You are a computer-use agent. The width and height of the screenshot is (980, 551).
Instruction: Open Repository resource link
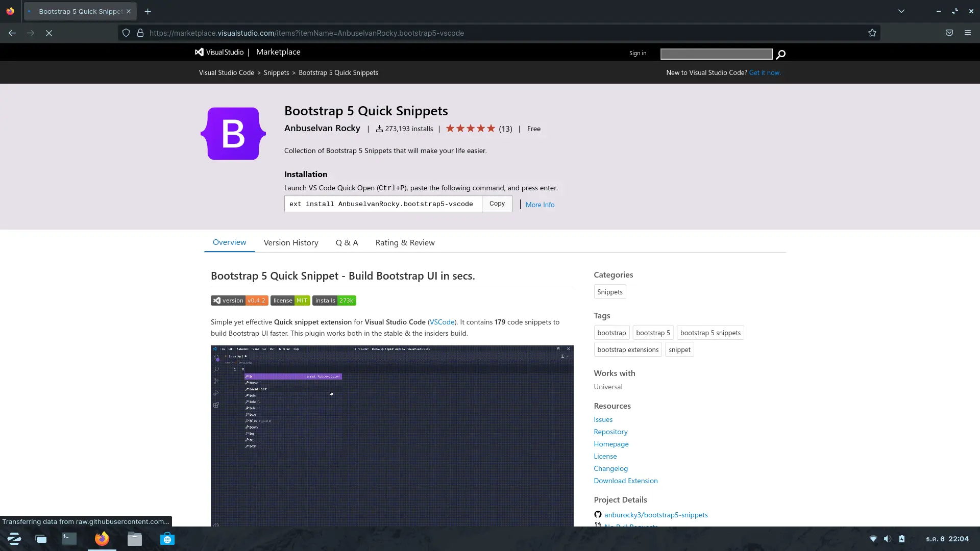point(610,432)
